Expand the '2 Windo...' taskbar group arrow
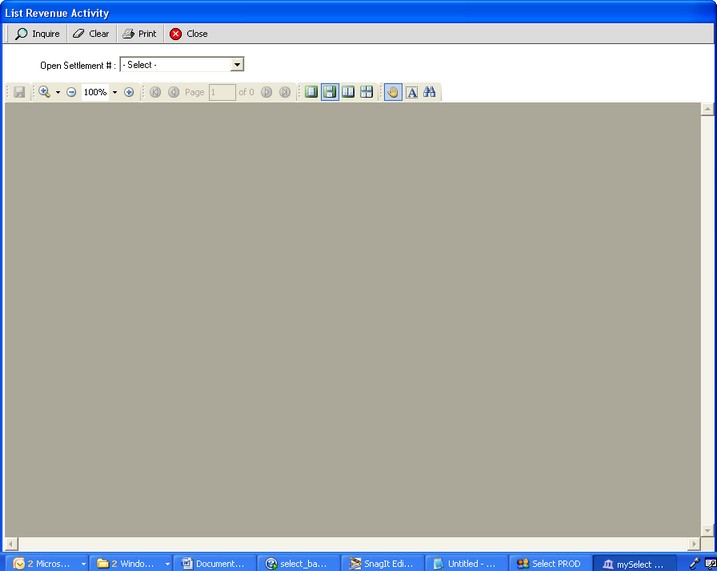The width and height of the screenshot is (717, 571). (x=167, y=564)
